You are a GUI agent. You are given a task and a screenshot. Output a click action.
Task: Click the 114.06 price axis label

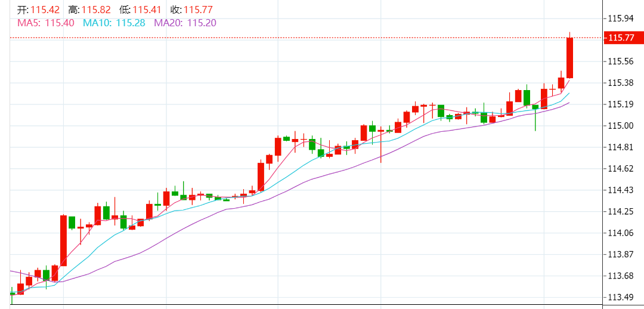620,233
